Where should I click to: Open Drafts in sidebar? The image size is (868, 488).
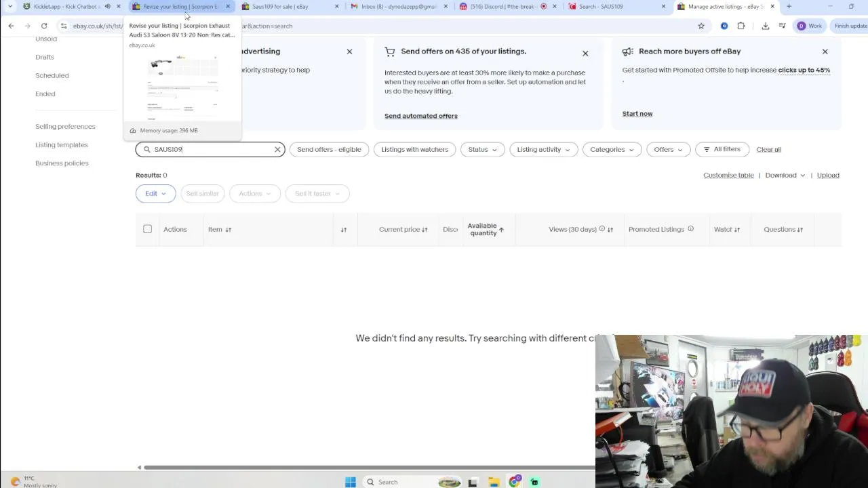click(45, 57)
